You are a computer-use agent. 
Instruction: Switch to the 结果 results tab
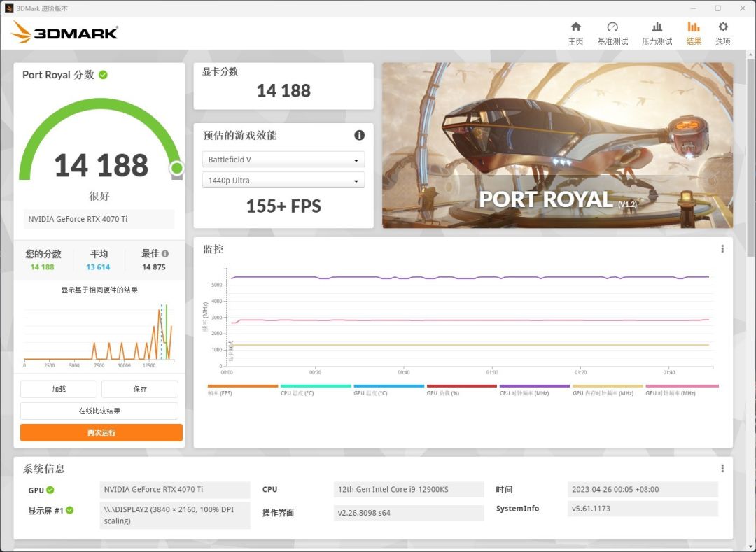693,34
